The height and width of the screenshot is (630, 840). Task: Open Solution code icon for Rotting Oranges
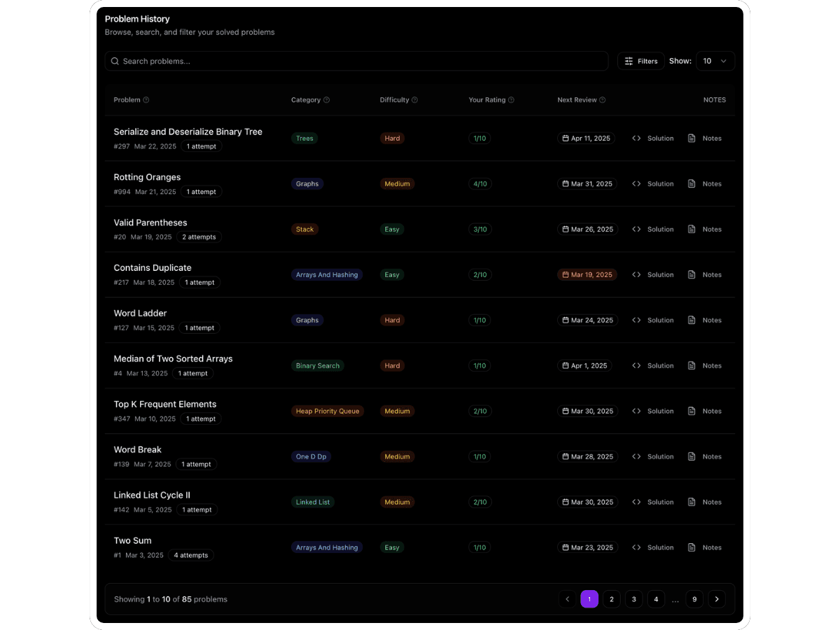[636, 184]
